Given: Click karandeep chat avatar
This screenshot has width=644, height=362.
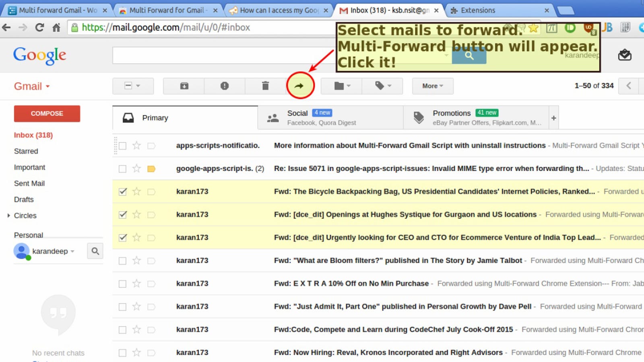Looking at the screenshot, I should pyautogui.click(x=22, y=251).
